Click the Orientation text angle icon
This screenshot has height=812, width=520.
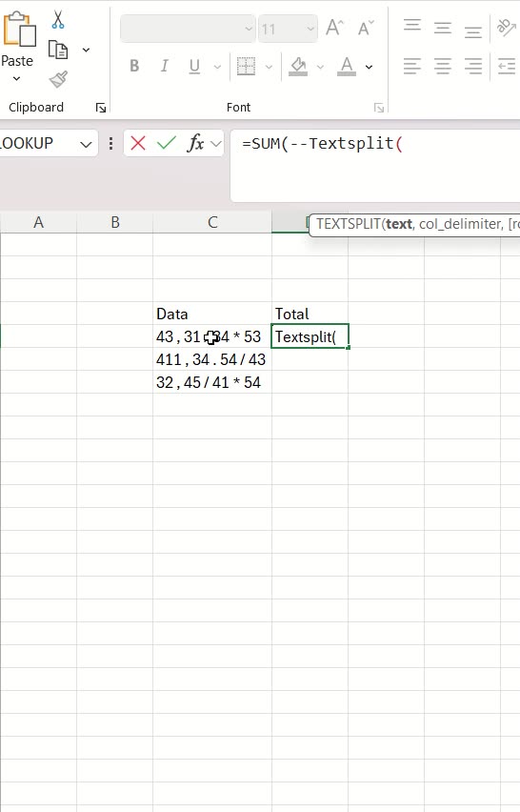506,28
